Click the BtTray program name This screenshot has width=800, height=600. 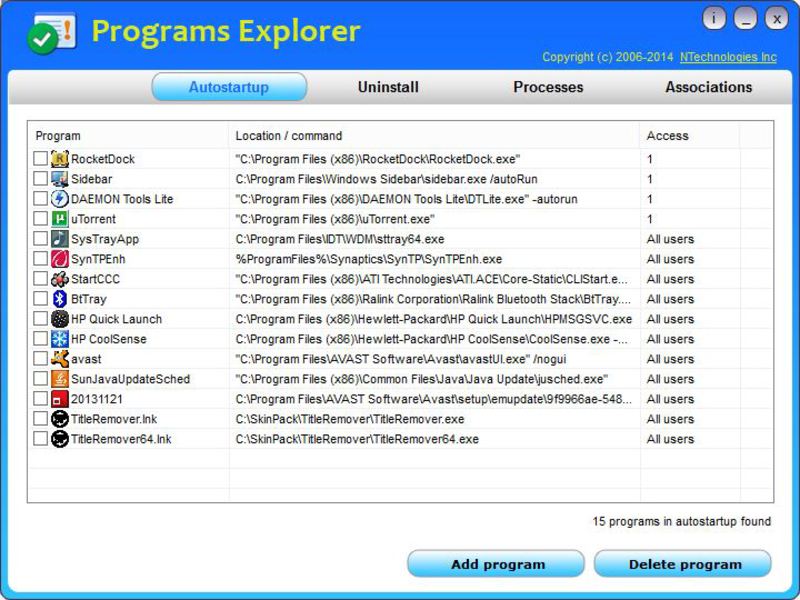tap(89, 299)
